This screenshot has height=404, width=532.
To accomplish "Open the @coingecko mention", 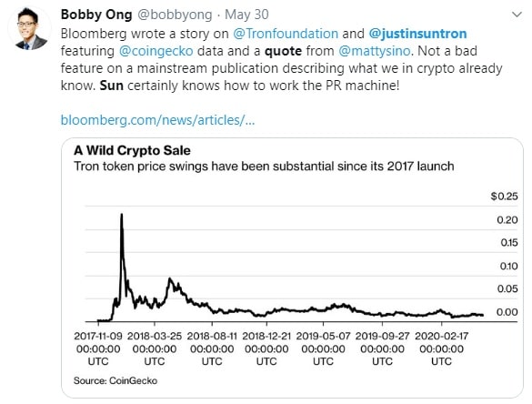I will click(156, 51).
